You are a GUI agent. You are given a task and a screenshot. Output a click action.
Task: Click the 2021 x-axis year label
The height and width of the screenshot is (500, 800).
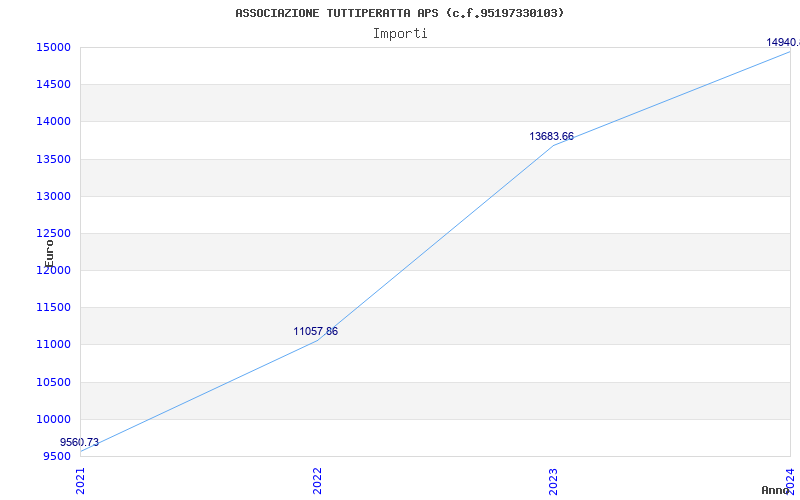[x=81, y=479]
